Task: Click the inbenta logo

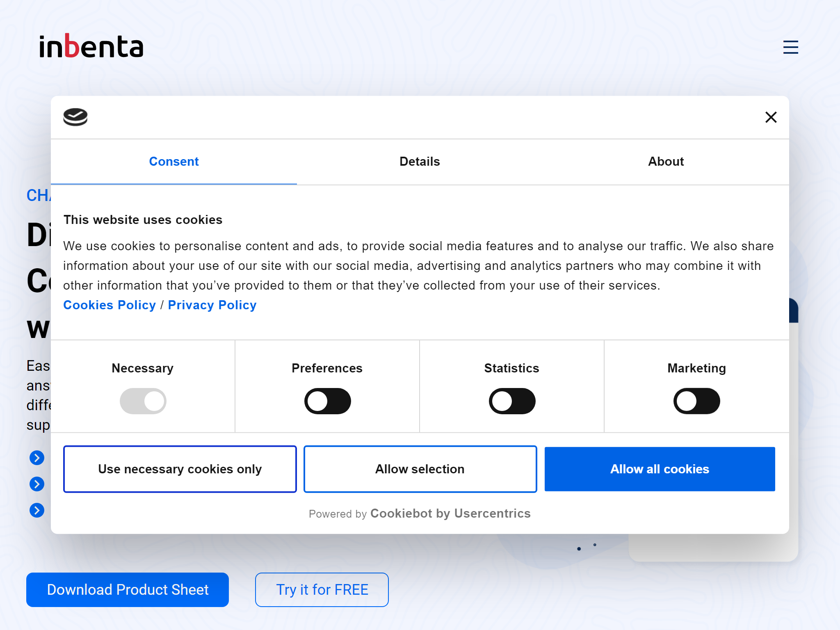Action: tap(91, 46)
